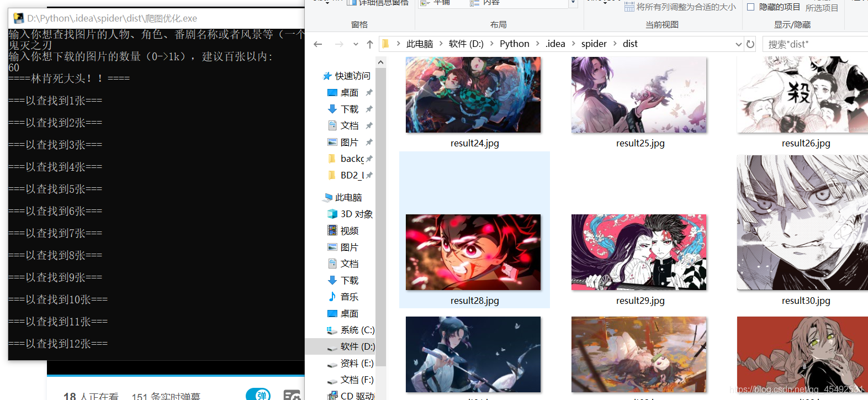The image size is (868, 400).
Task: Click the BD2_ folder icon in Quick access
Action: coord(332,175)
